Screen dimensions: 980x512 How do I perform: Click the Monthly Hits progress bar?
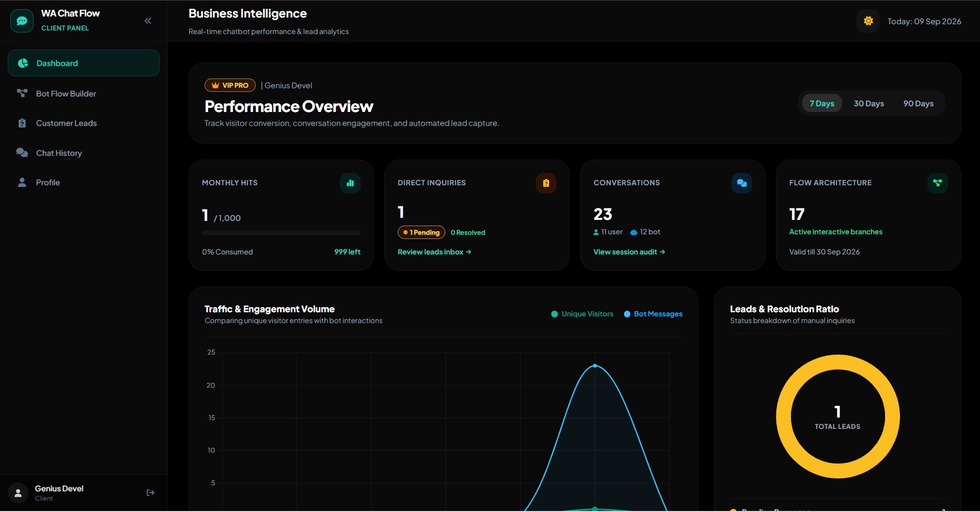point(281,233)
